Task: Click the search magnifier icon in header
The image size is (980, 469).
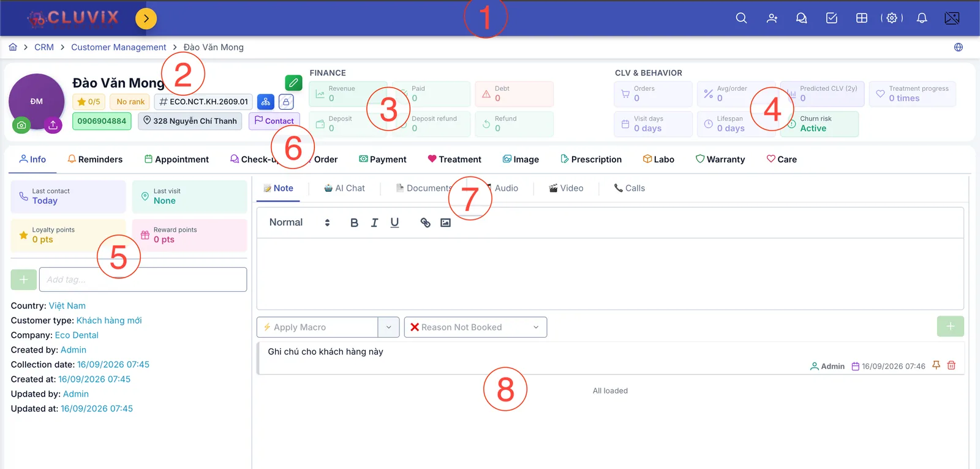Action: click(741, 18)
